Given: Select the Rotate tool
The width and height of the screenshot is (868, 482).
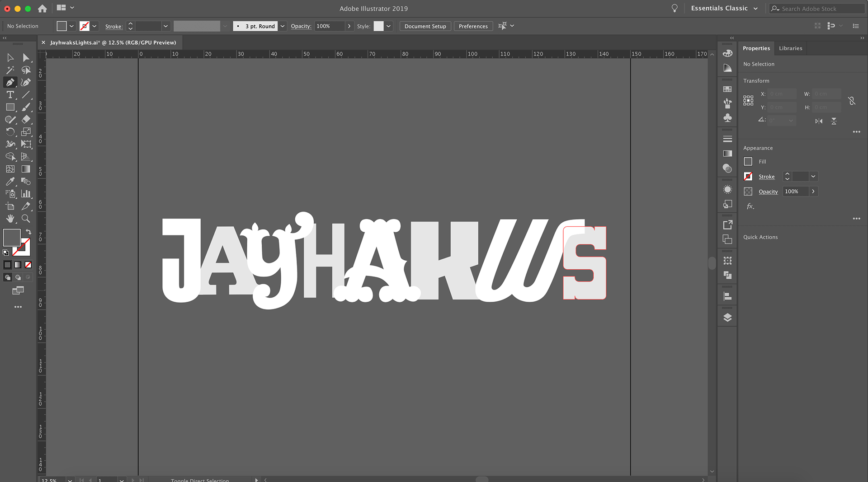Looking at the screenshot, I should click(x=10, y=132).
